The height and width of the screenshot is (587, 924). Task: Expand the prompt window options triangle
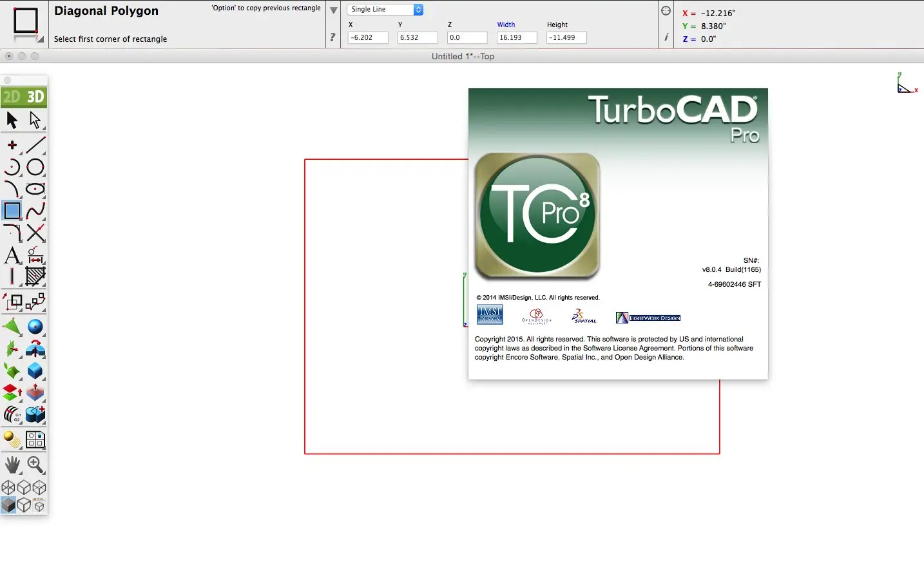coord(333,10)
